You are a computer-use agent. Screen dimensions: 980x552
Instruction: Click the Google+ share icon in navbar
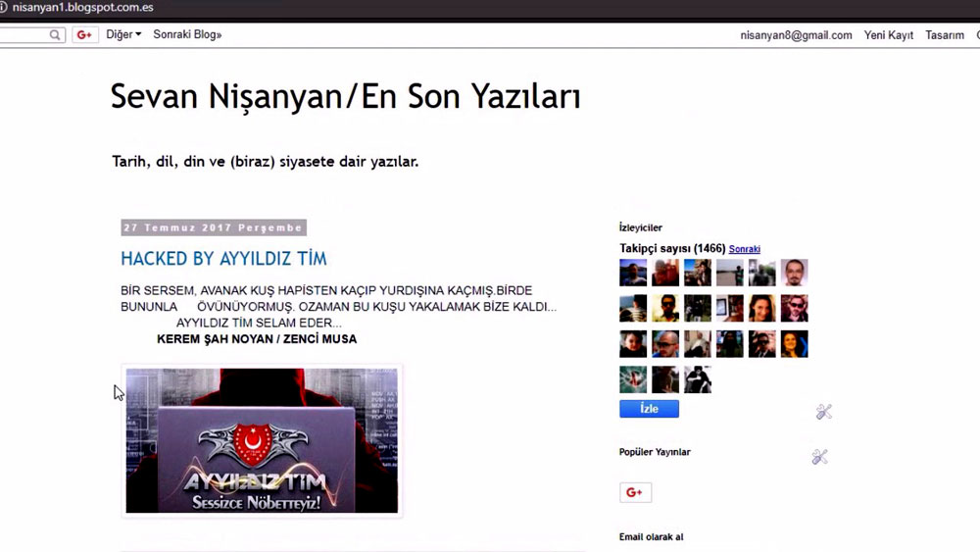85,35
